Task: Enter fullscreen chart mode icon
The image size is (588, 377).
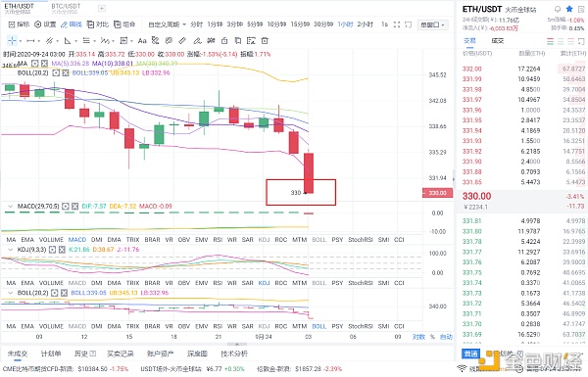Action: pyautogui.click(x=397, y=24)
